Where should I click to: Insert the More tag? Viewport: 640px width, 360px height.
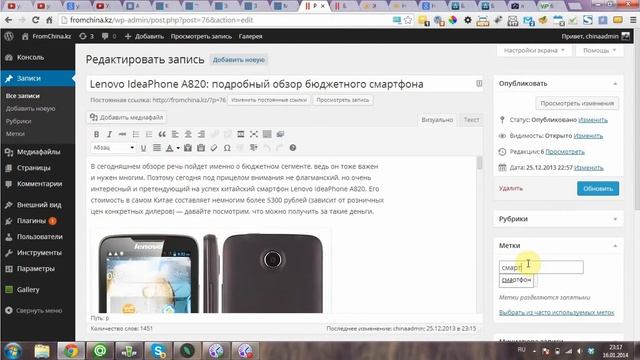click(241, 134)
